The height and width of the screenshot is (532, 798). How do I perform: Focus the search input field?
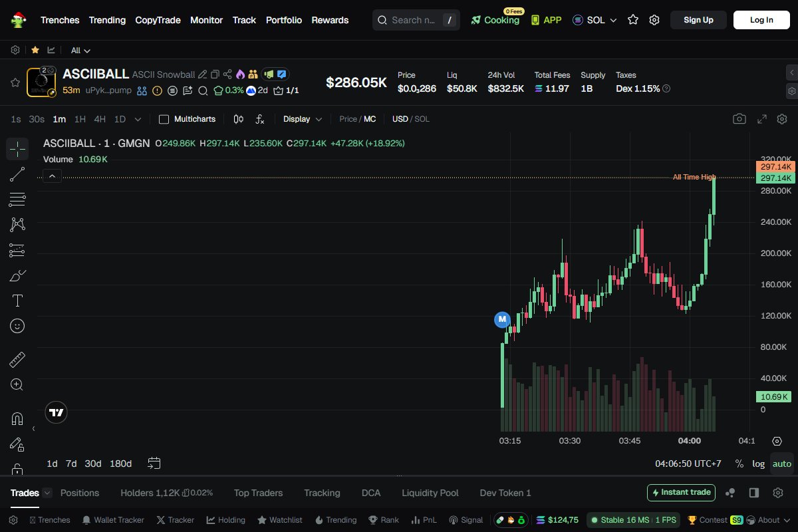[x=416, y=20]
